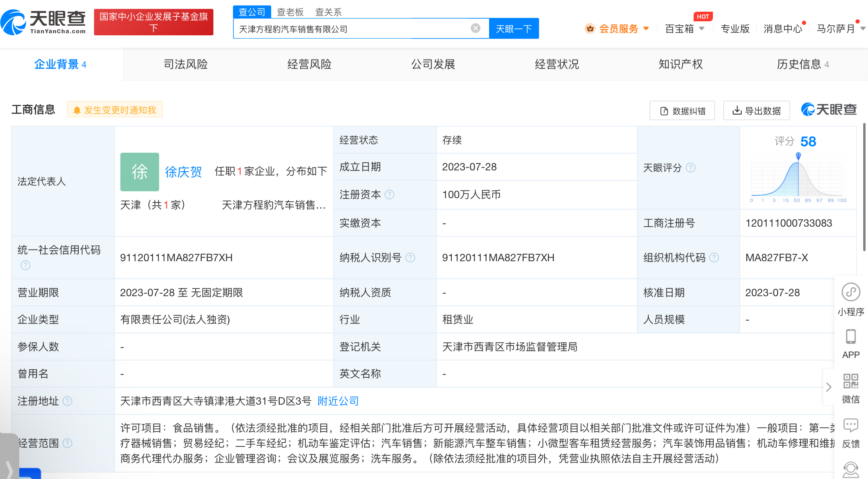
Task: Open the 附近公司 link
Action: [338, 401]
